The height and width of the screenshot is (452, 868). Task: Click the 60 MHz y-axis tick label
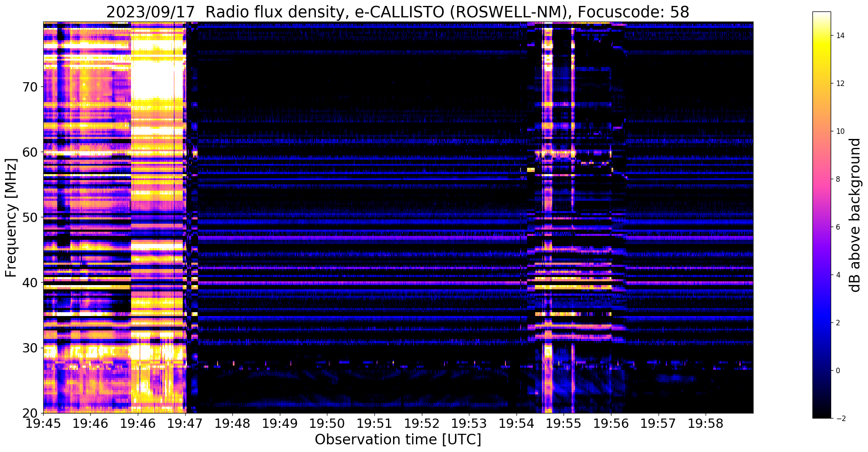pos(30,152)
